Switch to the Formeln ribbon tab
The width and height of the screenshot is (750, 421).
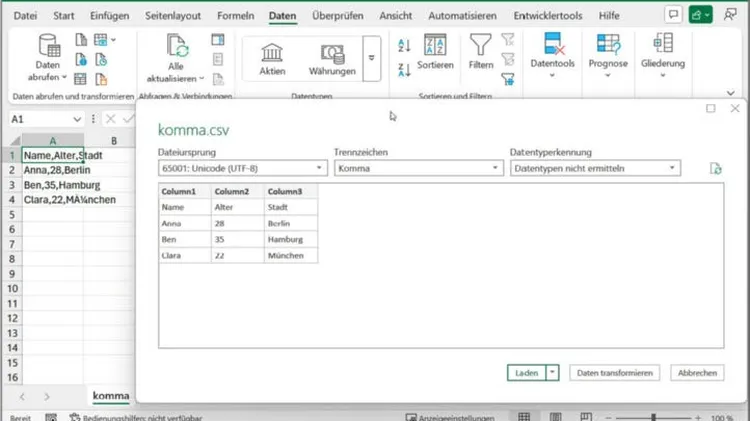click(238, 16)
